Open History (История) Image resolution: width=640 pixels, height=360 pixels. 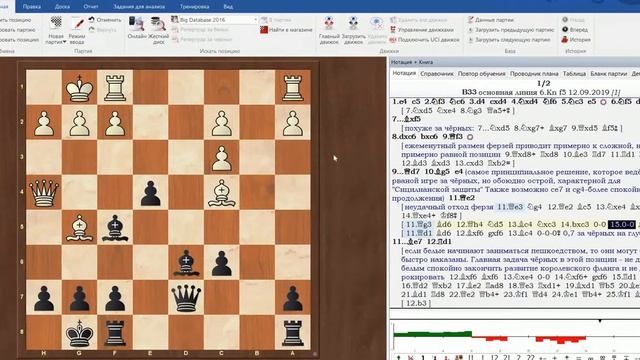tap(576, 40)
